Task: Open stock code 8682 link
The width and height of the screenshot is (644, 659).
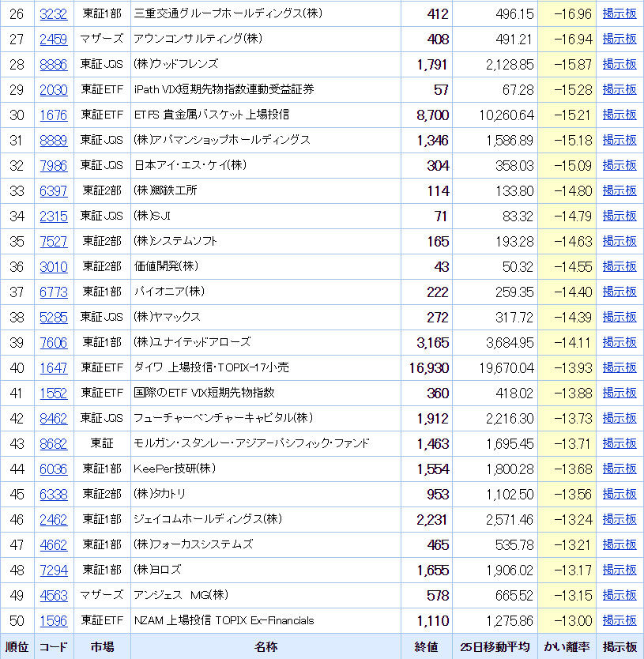Action: (x=54, y=444)
